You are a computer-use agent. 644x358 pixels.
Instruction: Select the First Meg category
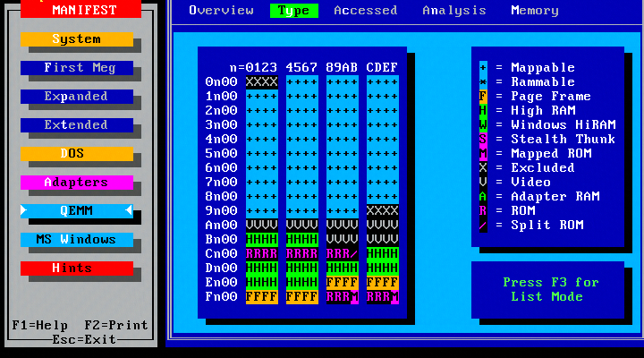coord(77,68)
